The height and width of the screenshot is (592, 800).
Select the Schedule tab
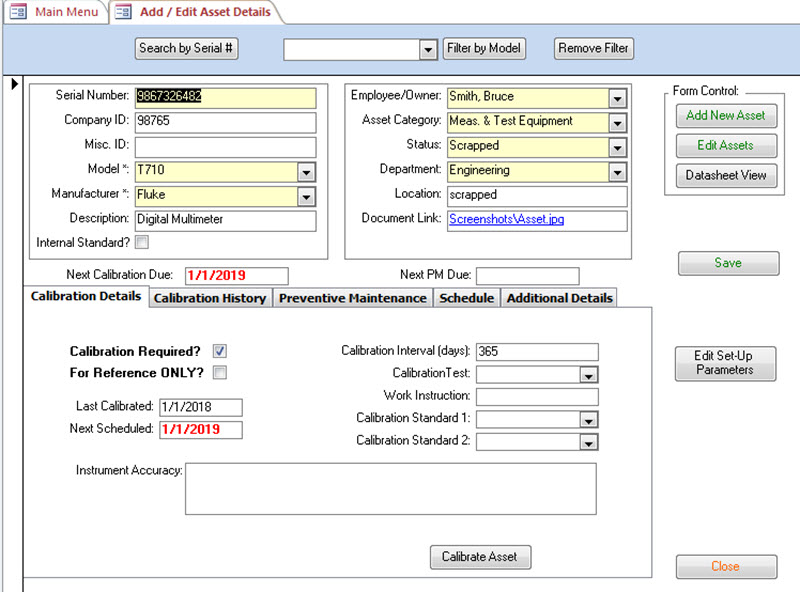click(466, 298)
